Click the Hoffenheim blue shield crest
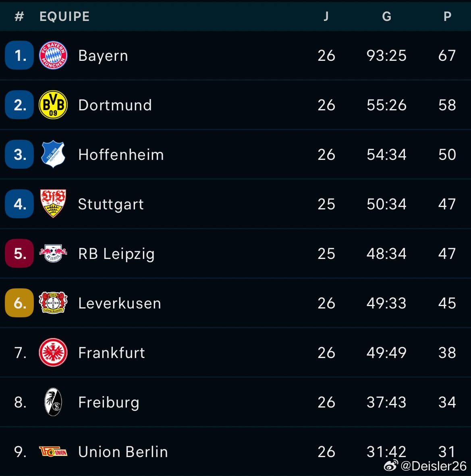 [x=53, y=154]
